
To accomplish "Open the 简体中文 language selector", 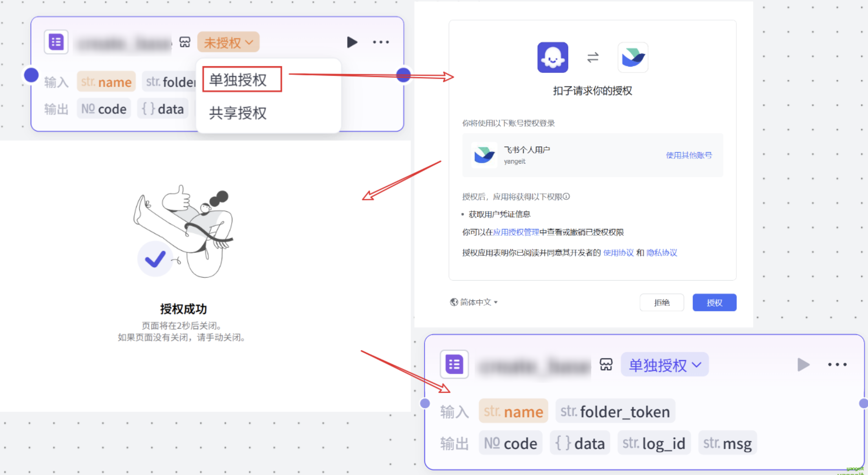I will (x=474, y=302).
